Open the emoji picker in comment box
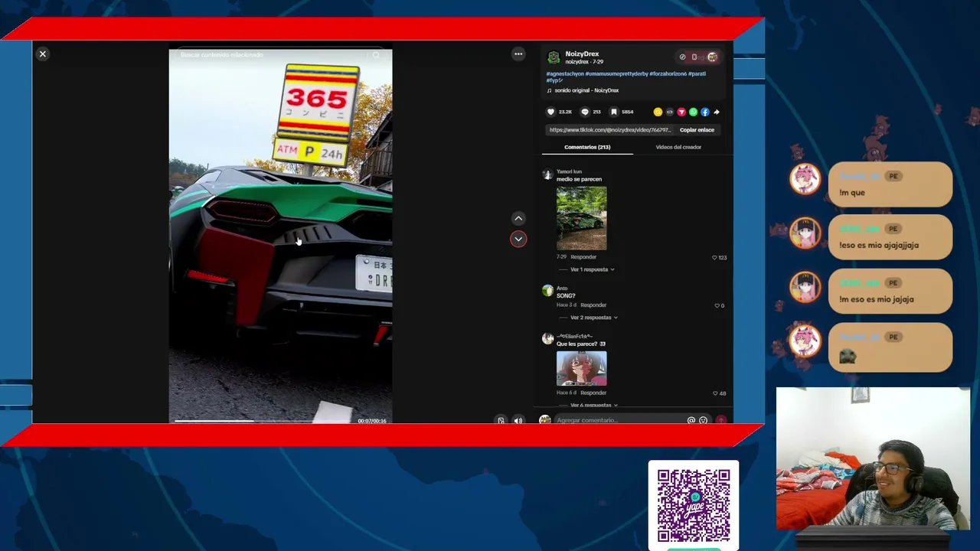The image size is (980, 551). [703, 420]
